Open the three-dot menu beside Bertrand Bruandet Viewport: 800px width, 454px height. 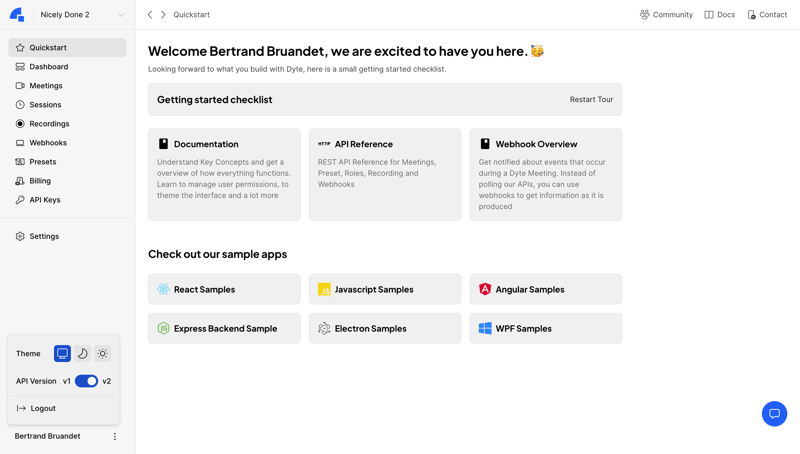pyautogui.click(x=115, y=436)
